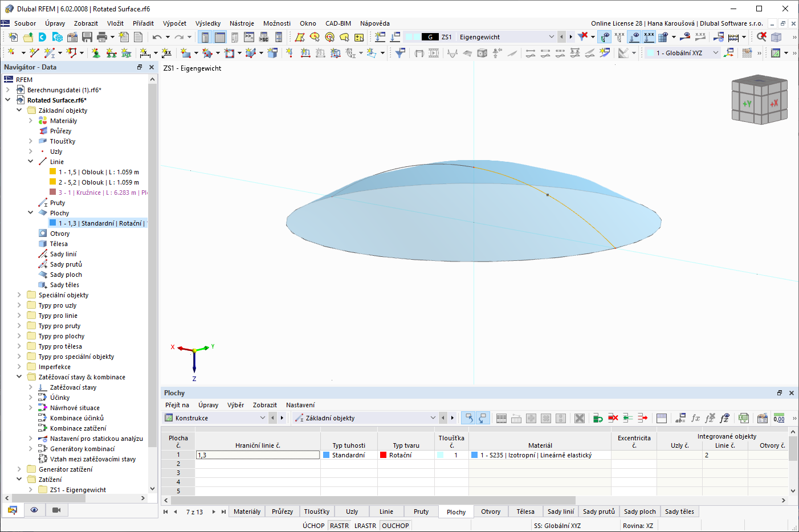The height and width of the screenshot is (532, 799).
Task: Switch to the Otvory tab
Action: [x=490, y=511]
